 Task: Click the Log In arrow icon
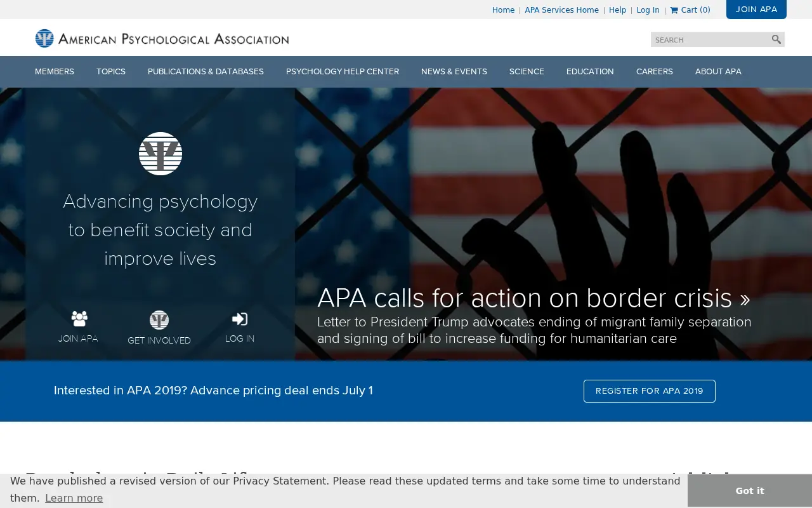click(x=240, y=319)
